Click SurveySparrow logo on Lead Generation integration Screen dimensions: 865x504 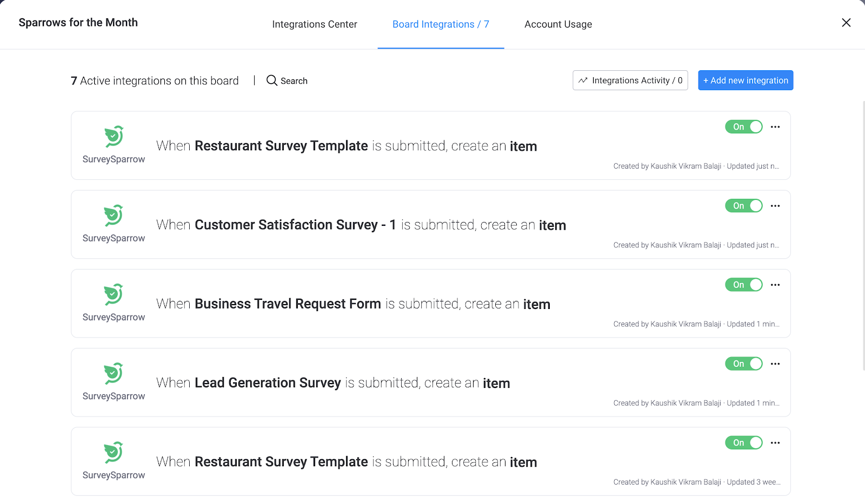pos(114,373)
